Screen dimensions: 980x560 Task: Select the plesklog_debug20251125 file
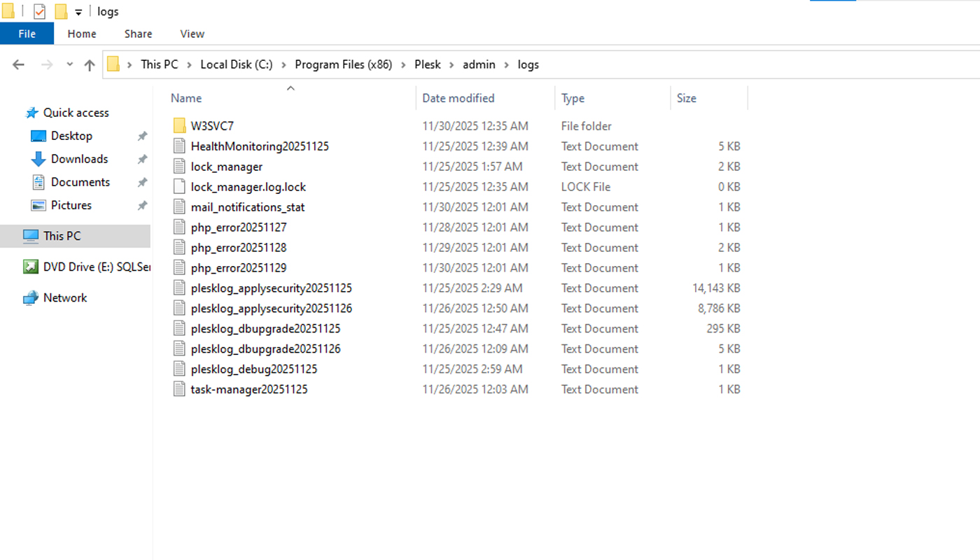click(253, 369)
